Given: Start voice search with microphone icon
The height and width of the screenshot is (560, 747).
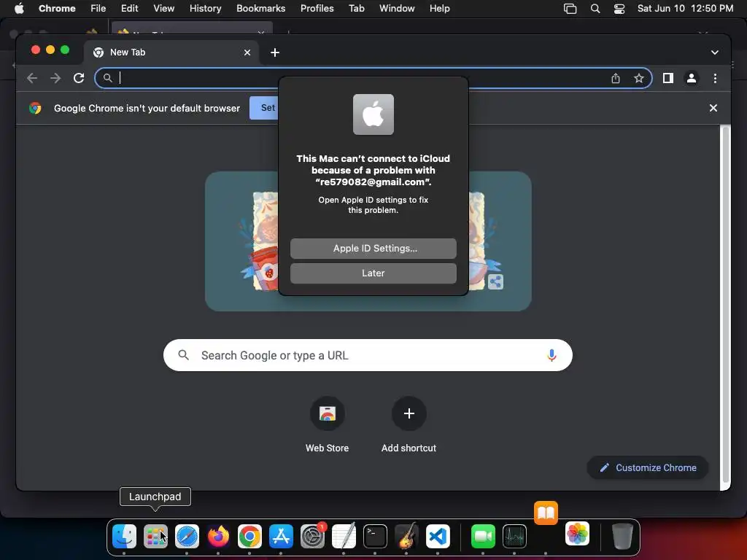Looking at the screenshot, I should 551,355.
